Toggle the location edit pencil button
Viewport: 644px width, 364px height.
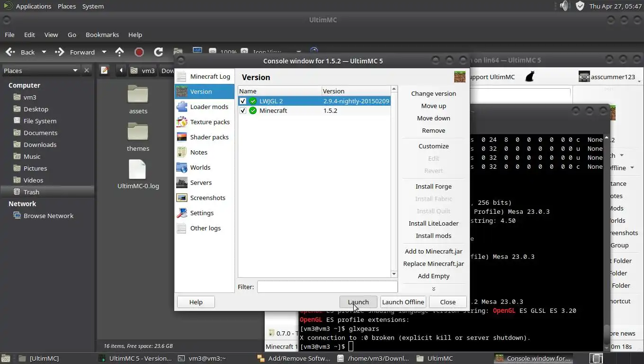[105, 70]
